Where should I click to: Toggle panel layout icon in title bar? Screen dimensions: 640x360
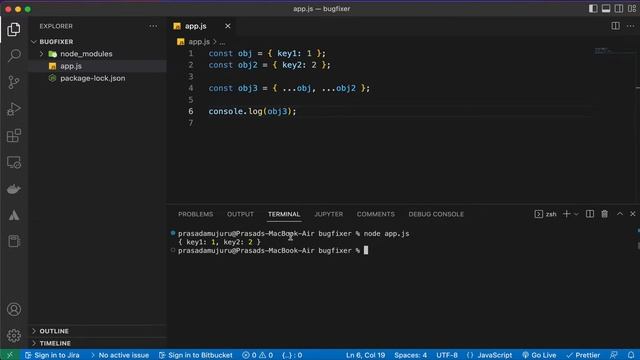pyautogui.click(x=606, y=9)
